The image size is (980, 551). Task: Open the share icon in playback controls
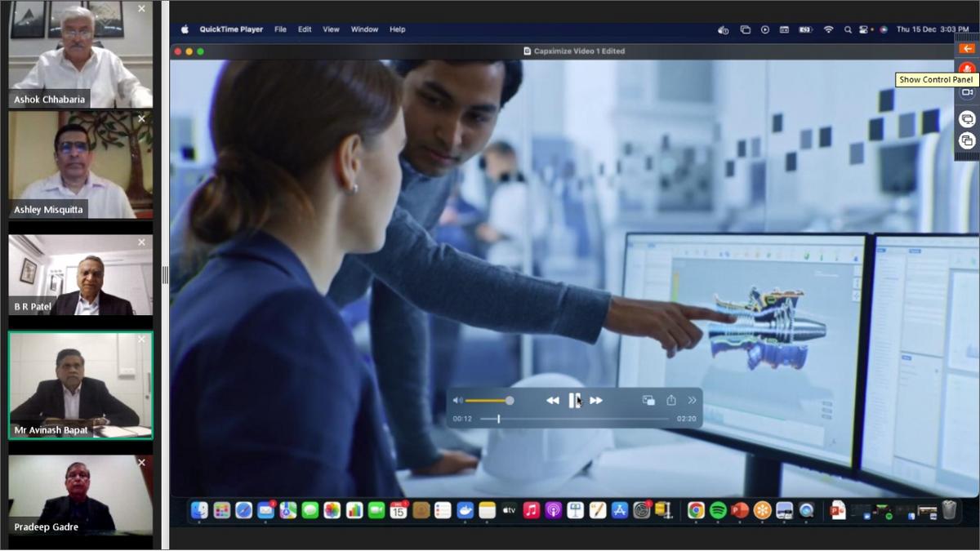pos(671,400)
